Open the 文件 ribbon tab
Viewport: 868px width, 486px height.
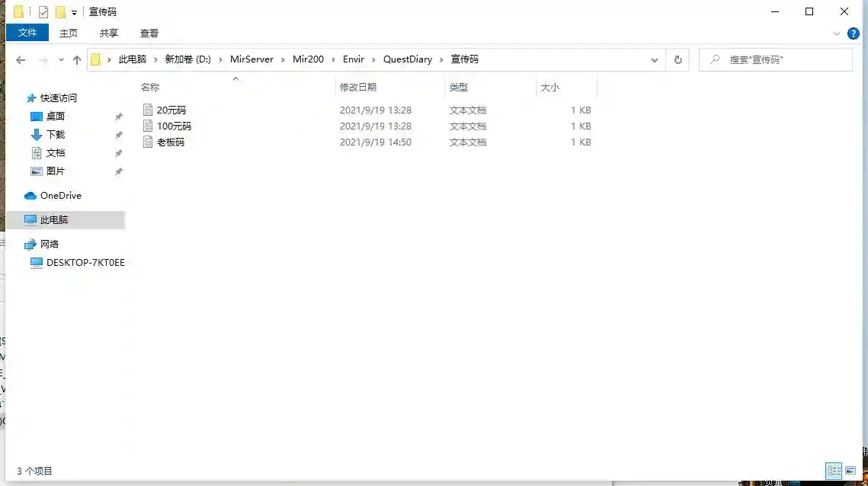pyautogui.click(x=27, y=33)
